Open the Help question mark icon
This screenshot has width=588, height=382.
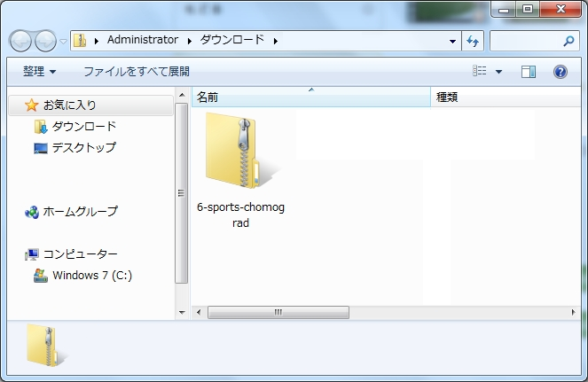(560, 72)
